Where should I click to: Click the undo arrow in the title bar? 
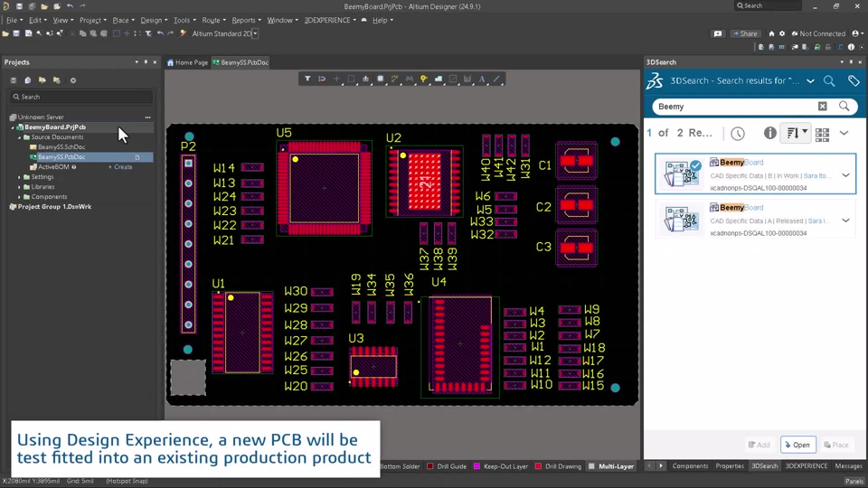pos(70,6)
